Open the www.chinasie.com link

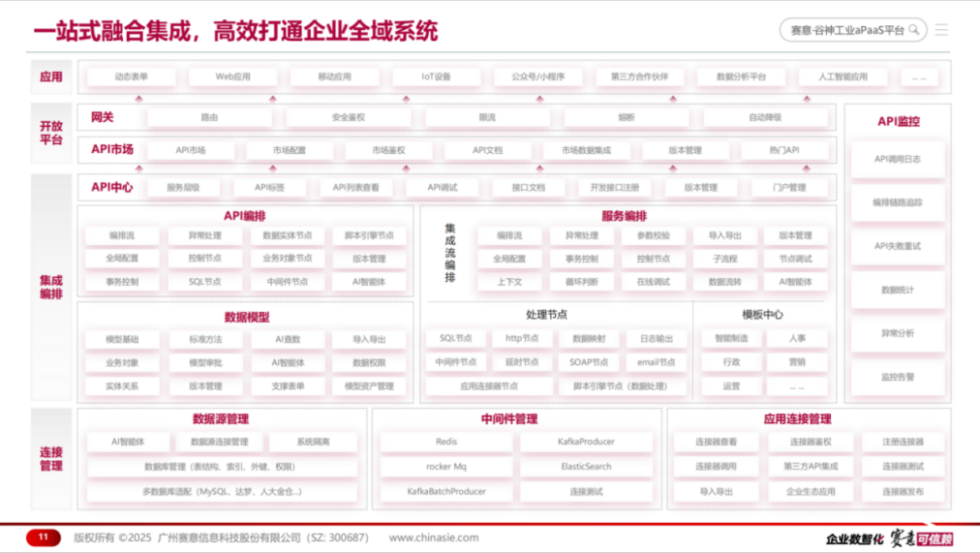(433, 538)
